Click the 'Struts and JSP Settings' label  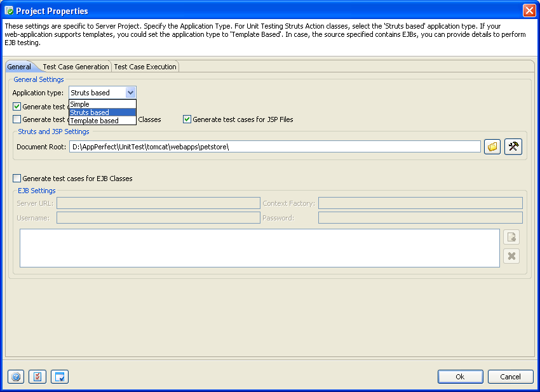click(x=53, y=132)
